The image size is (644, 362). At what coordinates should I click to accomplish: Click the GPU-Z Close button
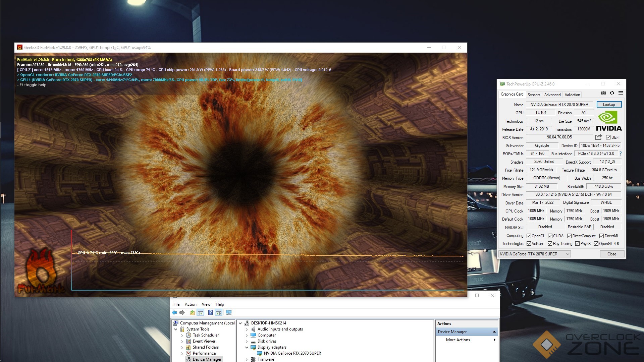(611, 254)
